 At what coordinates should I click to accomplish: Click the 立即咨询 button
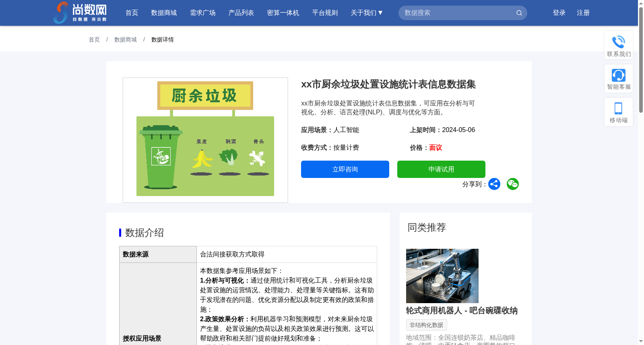click(345, 169)
